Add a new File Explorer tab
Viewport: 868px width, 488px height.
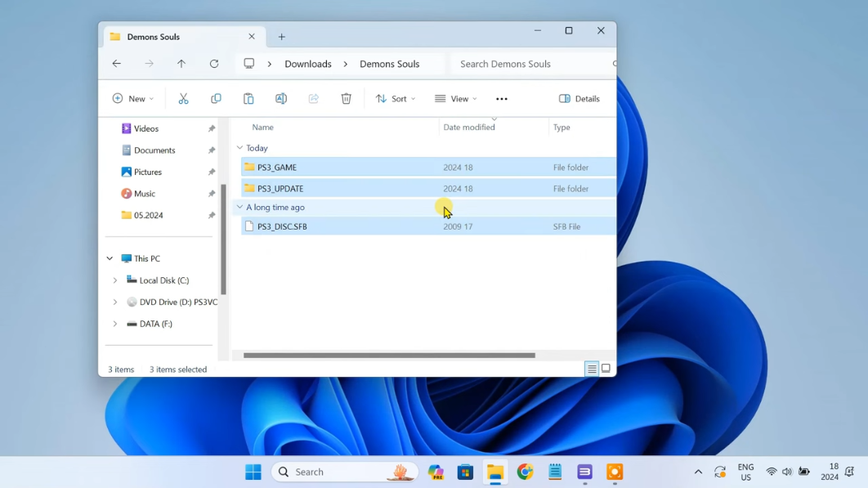(x=282, y=37)
